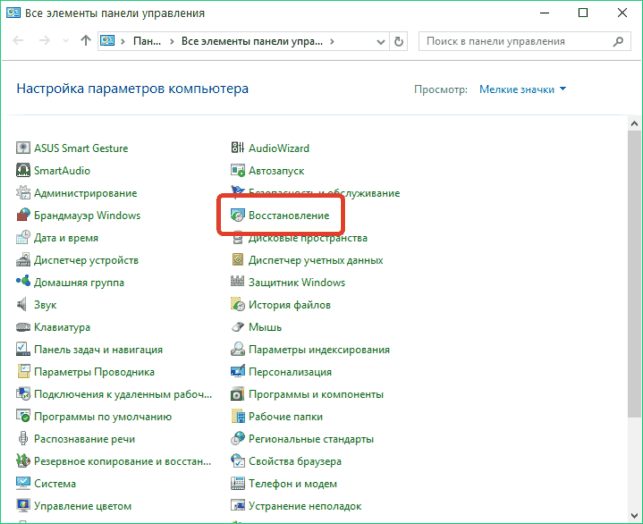Click the Восстановление icon
The height and width of the screenshot is (524, 643).
[237, 215]
